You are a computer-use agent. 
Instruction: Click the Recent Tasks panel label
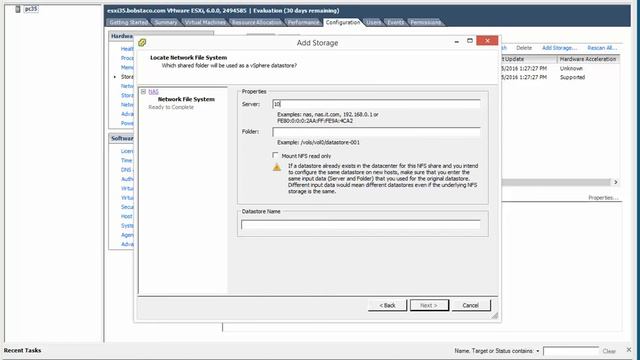tap(22, 350)
